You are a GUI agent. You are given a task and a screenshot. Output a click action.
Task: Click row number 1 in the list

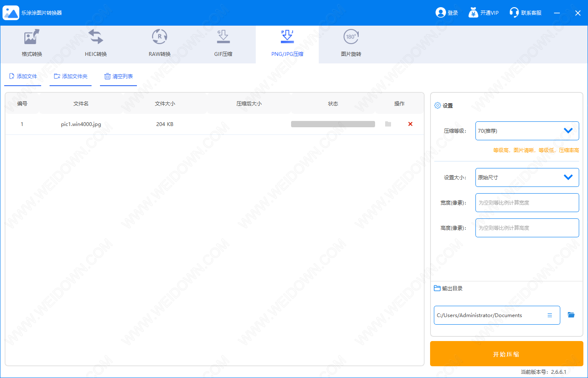pyautogui.click(x=22, y=124)
